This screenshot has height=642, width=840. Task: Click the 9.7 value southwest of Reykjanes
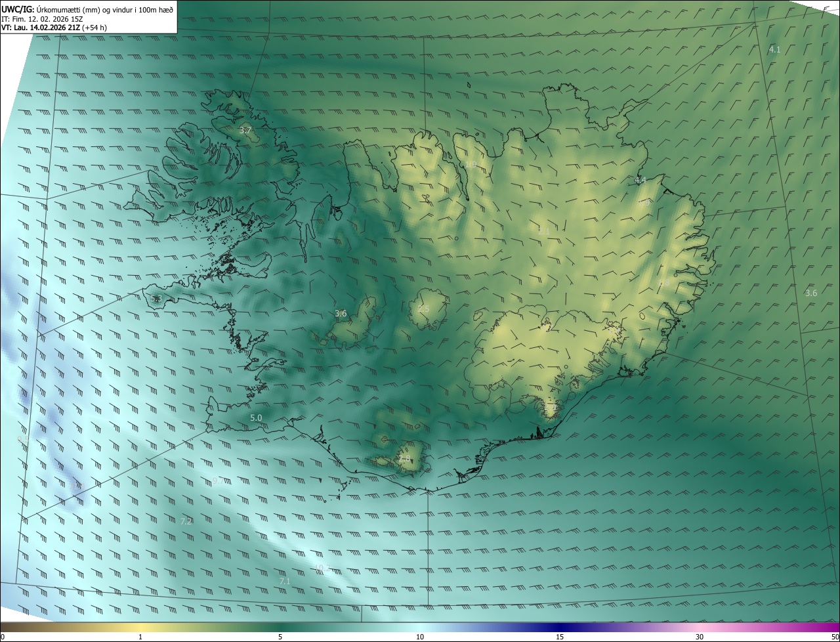(x=219, y=481)
